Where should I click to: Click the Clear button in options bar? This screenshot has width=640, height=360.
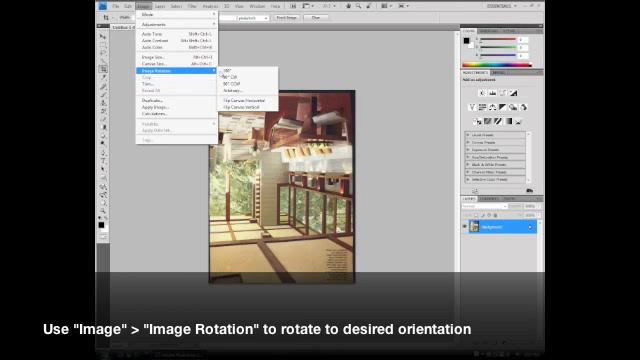click(x=316, y=18)
